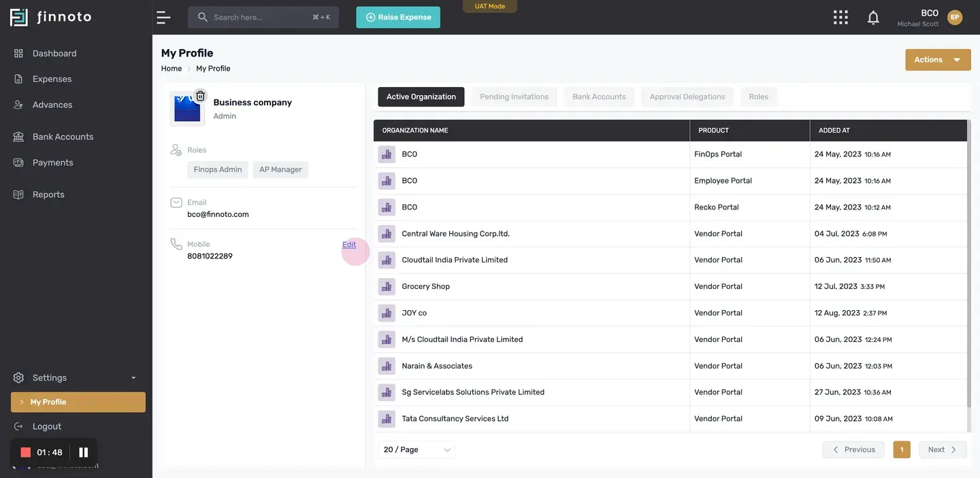
Task: Click the Bank Accounts sidebar icon
Action: 18,137
